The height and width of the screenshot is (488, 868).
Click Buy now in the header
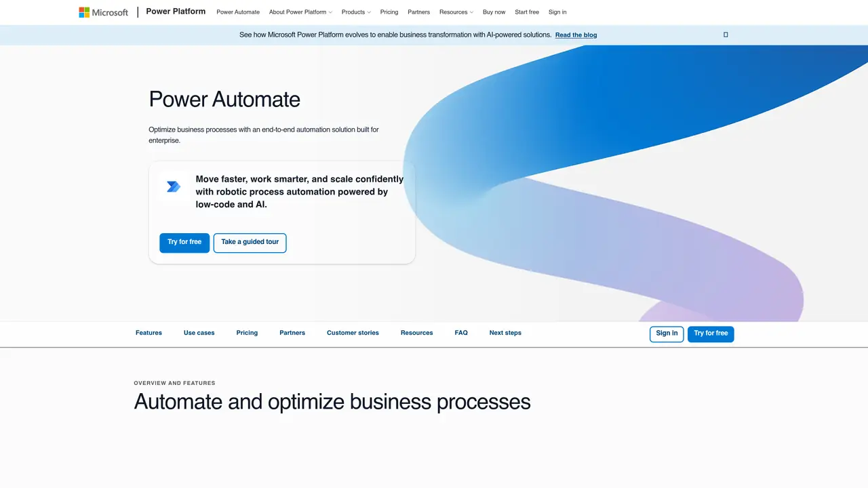coord(494,12)
